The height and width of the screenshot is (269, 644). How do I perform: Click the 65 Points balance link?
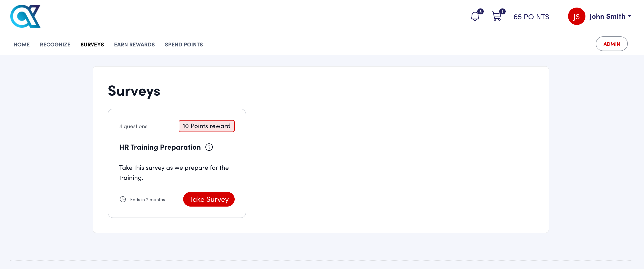(x=531, y=17)
